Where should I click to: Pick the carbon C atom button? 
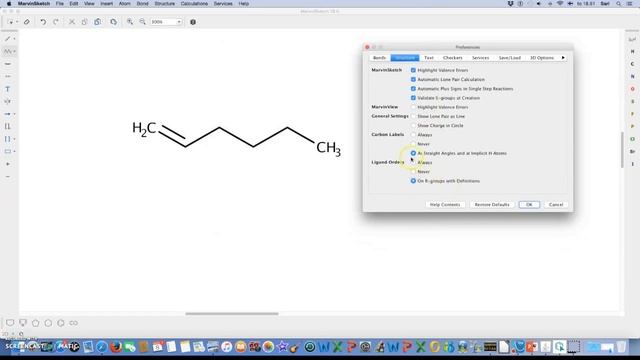(x=632, y=64)
